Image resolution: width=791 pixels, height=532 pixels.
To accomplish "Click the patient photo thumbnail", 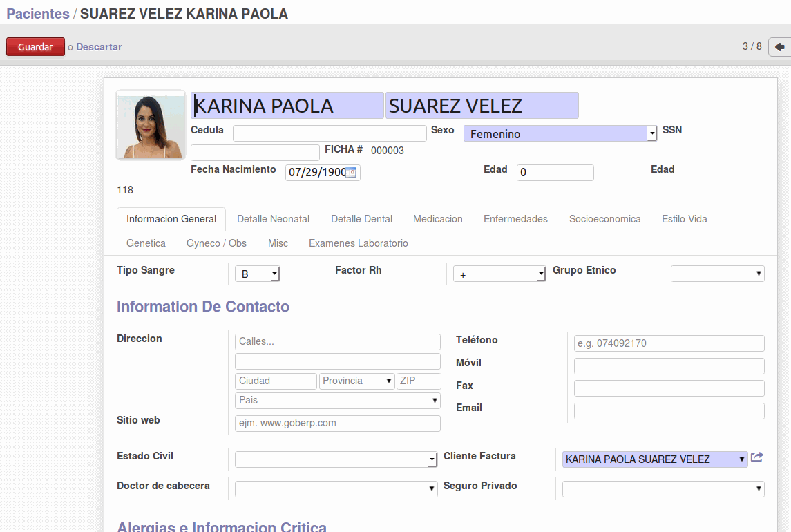I will click(151, 126).
